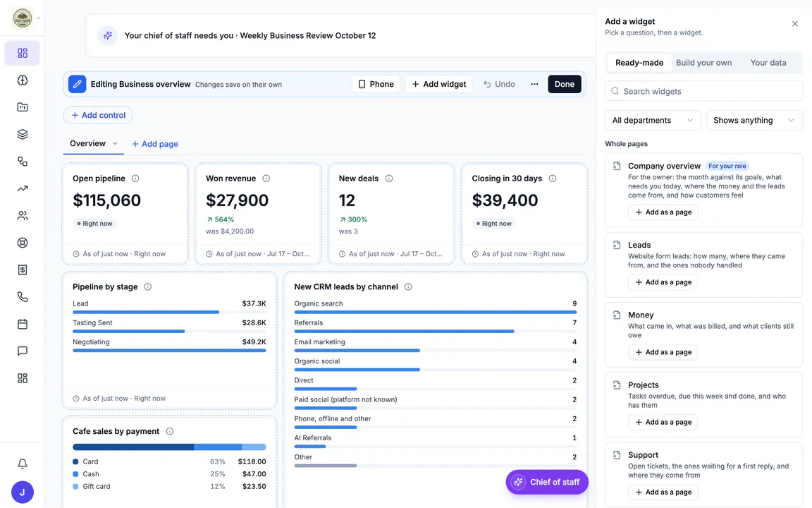Open the Shows anything dropdown

(x=754, y=120)
